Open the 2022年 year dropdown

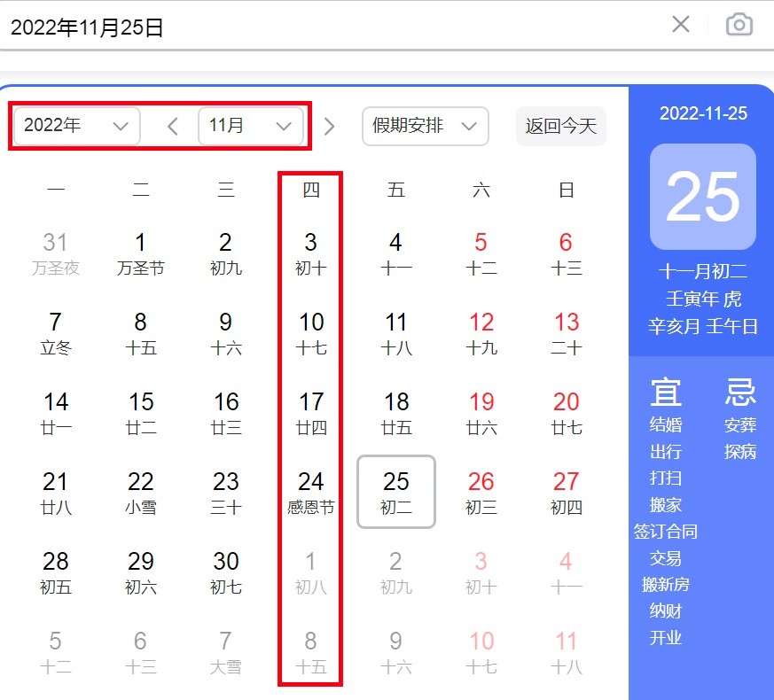[75, 126]
